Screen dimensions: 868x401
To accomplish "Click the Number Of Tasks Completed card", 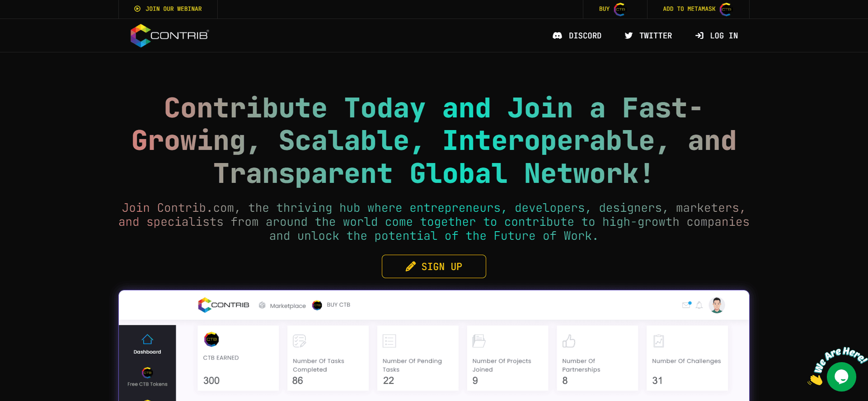I will (x=328, y=358).
